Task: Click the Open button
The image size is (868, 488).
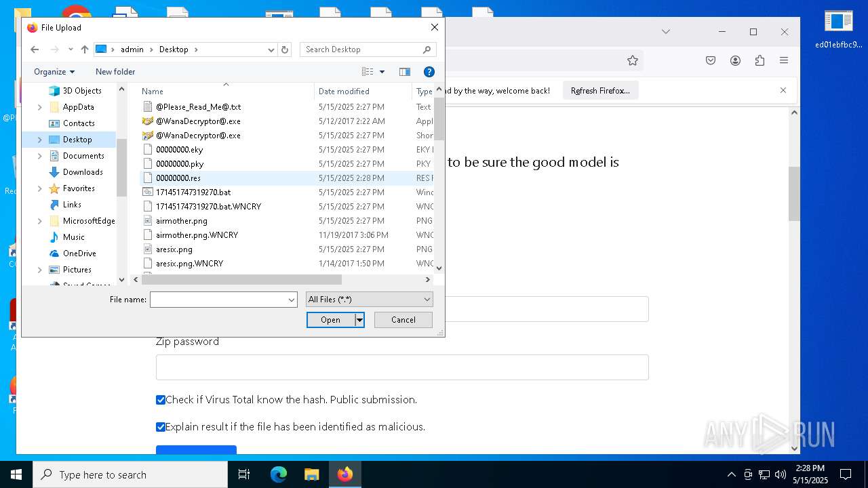Action: tap(330, 320)
